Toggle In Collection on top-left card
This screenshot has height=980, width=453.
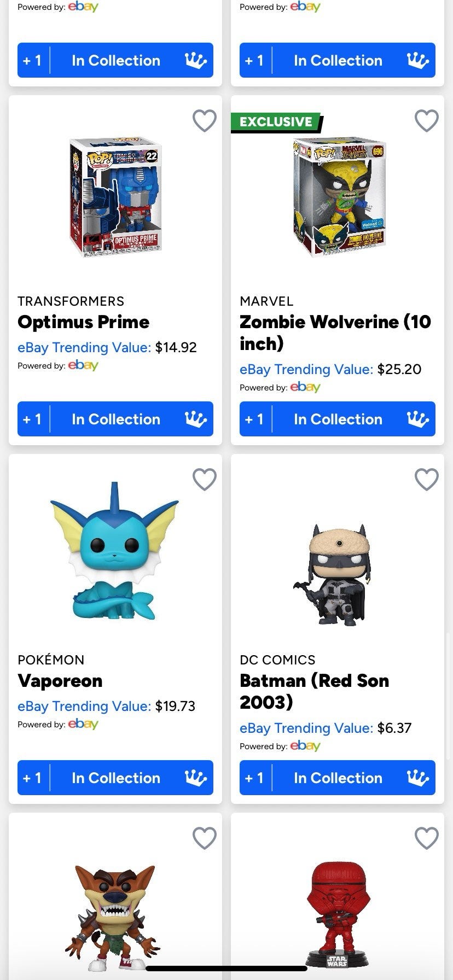pyautogui.click(x=115, y=60)
